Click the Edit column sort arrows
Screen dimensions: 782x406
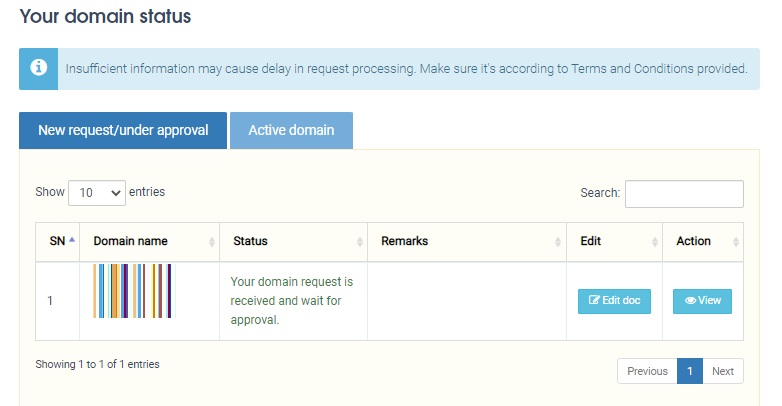pyautogui.click(x=655, y=242)
